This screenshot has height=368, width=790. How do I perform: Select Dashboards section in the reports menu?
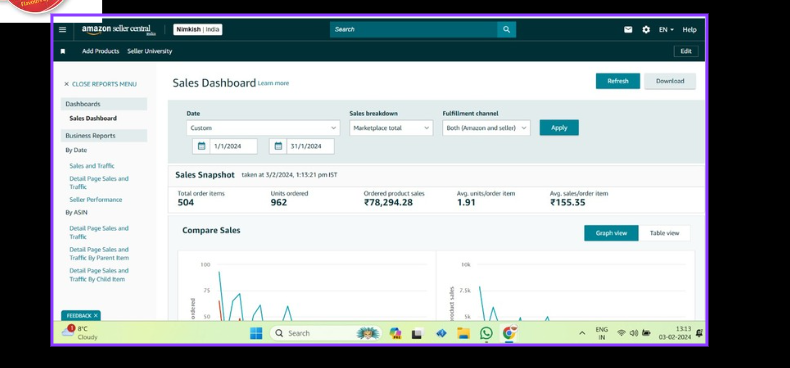click(x=104, y=104)
